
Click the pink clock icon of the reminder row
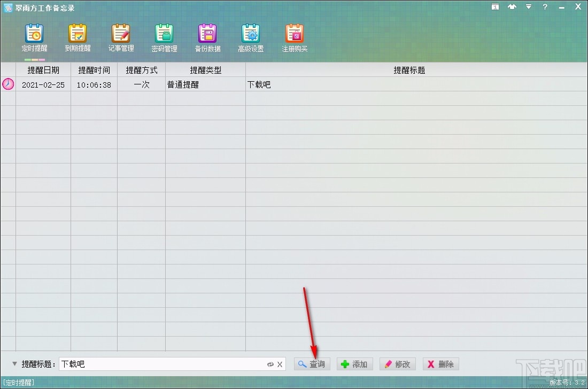pyautogui.click(x=8, y=84)
